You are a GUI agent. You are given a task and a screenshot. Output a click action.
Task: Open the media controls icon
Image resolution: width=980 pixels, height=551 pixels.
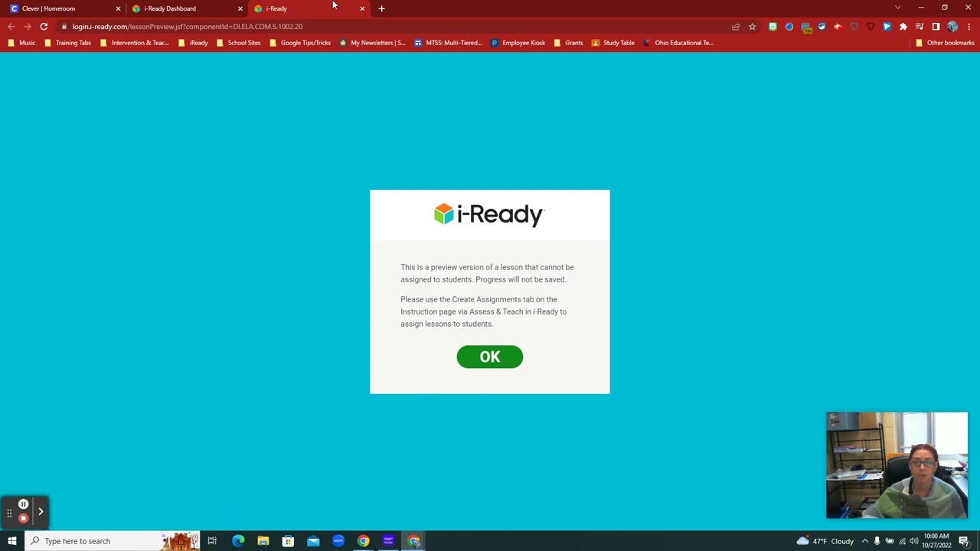(x=920, y=27)
